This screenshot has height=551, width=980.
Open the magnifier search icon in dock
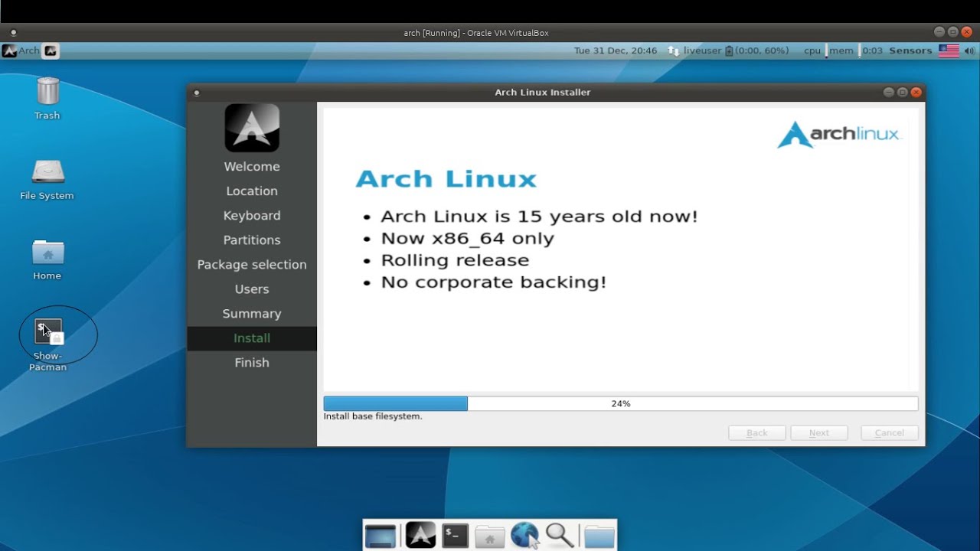(560, 536)
